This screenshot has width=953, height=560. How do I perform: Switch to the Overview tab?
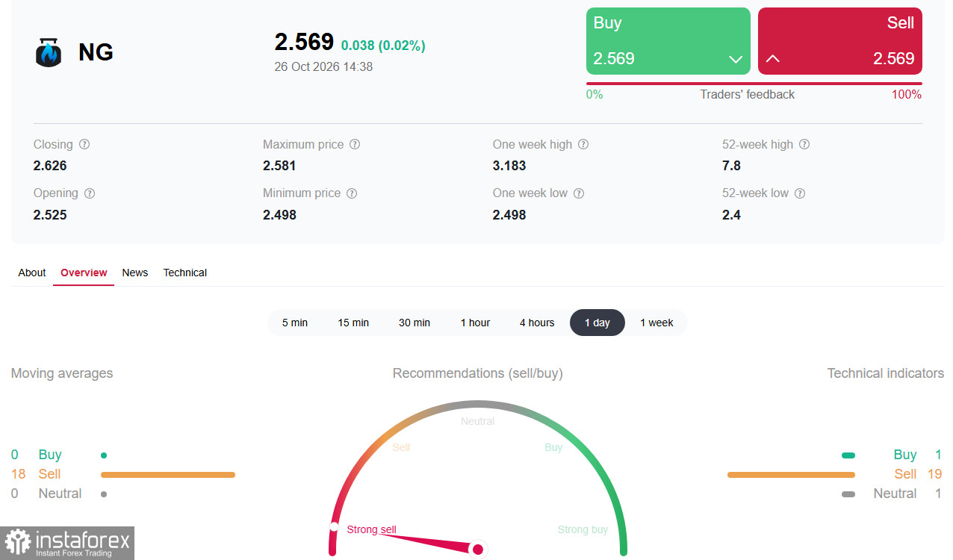(x=84, y=273)
